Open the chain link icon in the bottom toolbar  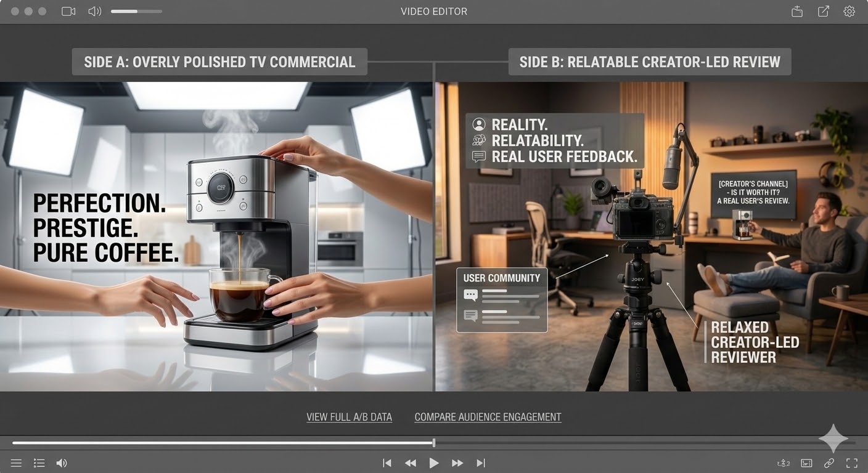[829, 463]
